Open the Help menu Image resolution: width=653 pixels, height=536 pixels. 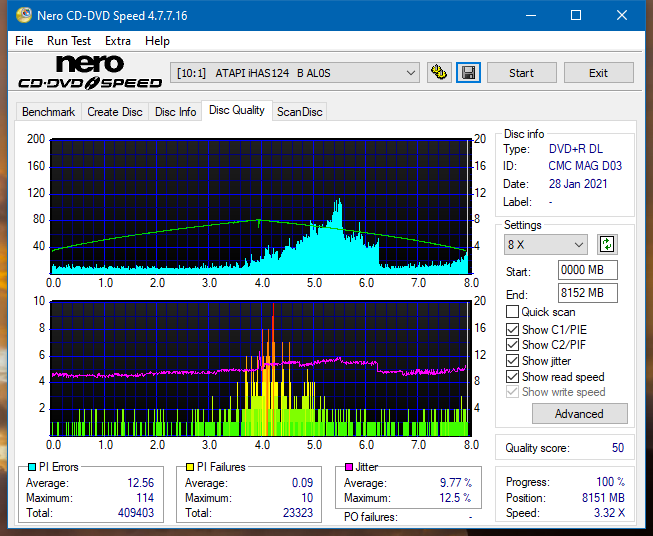click(x=157, y=41)
